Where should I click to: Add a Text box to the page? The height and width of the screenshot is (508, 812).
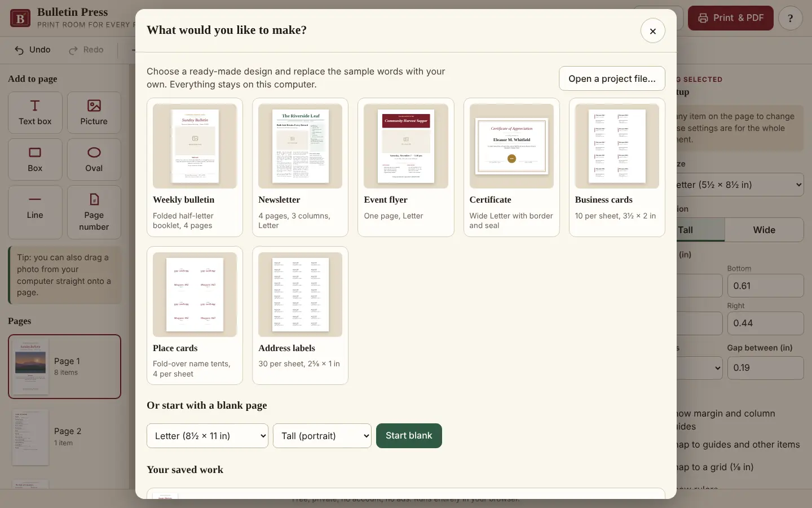35,113
